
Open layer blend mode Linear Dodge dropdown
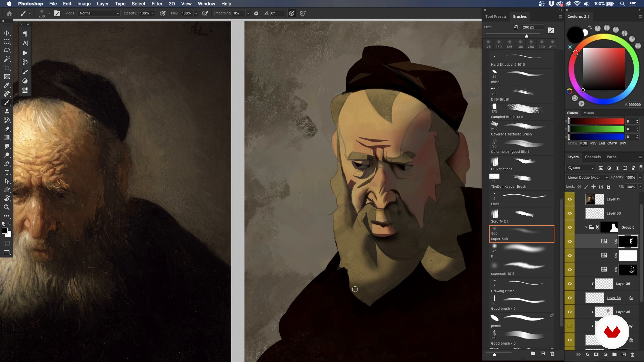pos(587,177)
